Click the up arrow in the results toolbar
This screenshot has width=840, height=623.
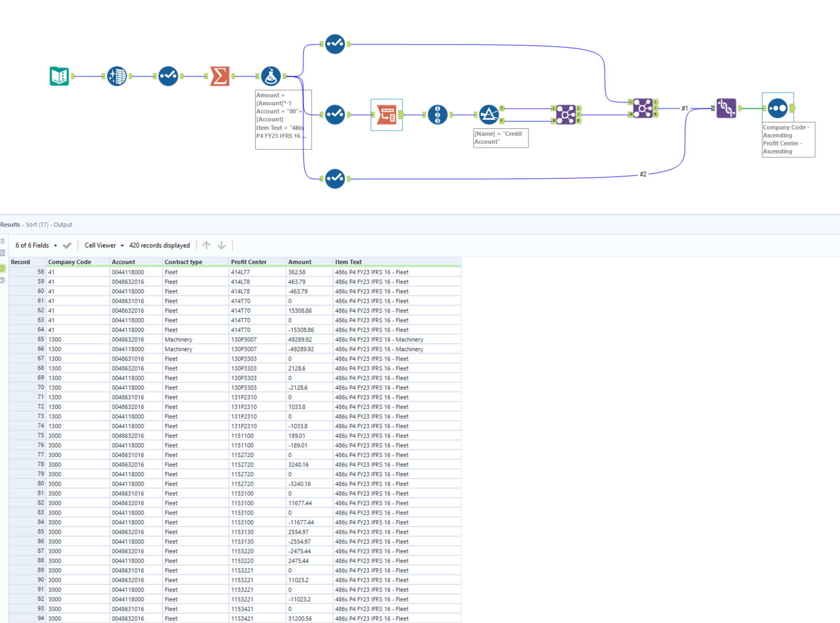pyautogui.click(x=207, y=245)
